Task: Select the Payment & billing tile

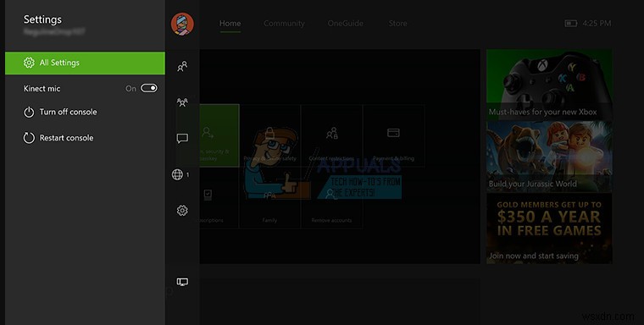Action: pyautogui.click(x=394, y=135)
